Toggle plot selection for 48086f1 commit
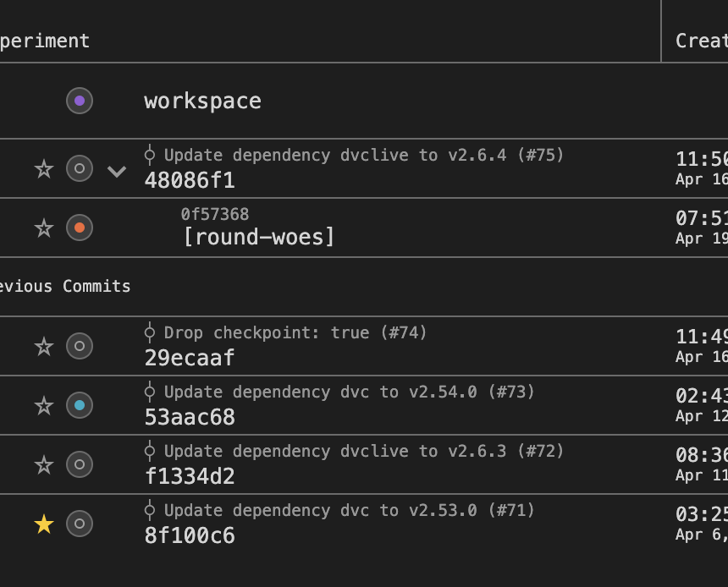The image size is (728, 587). coord(80,168)
